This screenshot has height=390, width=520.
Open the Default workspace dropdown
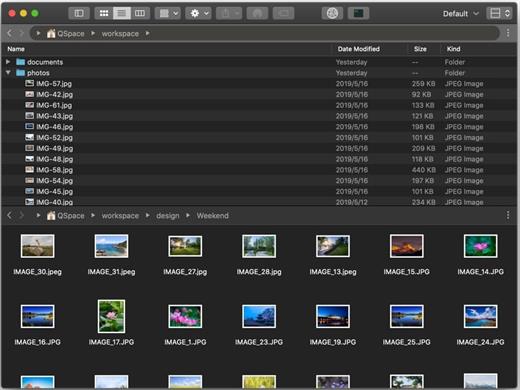(x=461, y=14)
